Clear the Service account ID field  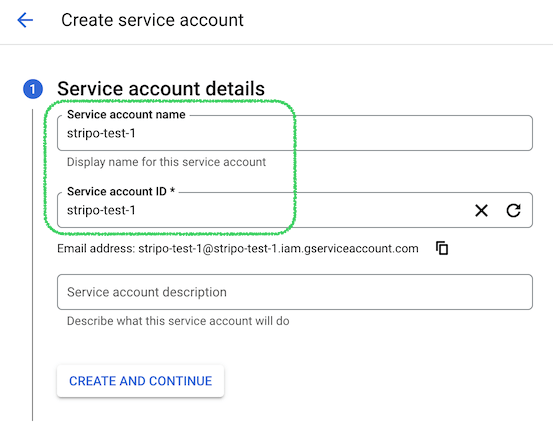click(481, 211)
